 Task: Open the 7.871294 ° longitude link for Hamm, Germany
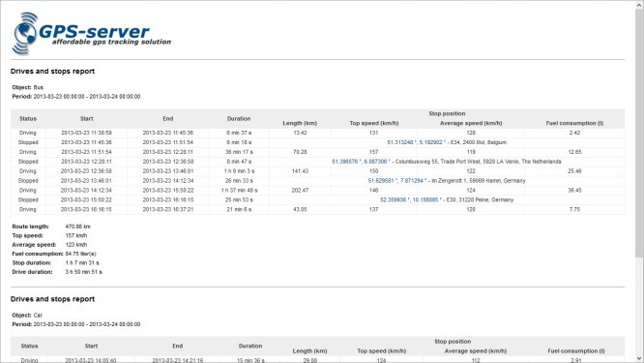pyautogui.click(x=413, y=180)
